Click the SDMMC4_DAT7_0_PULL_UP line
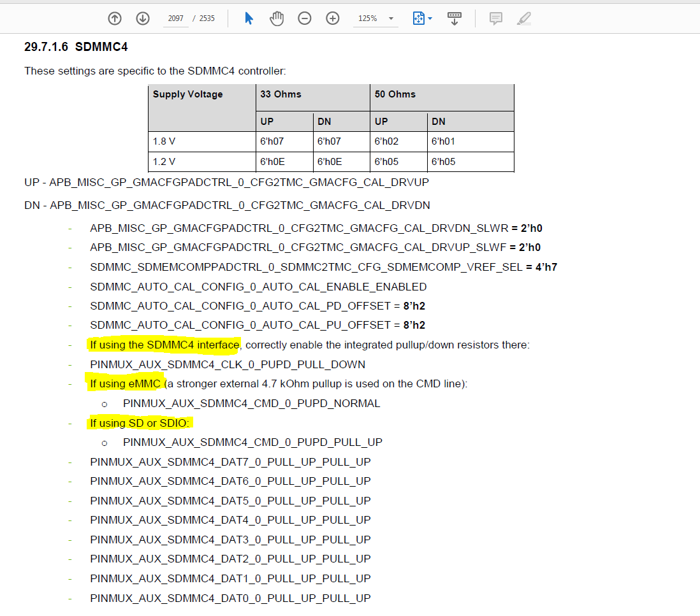 (230, 462)
